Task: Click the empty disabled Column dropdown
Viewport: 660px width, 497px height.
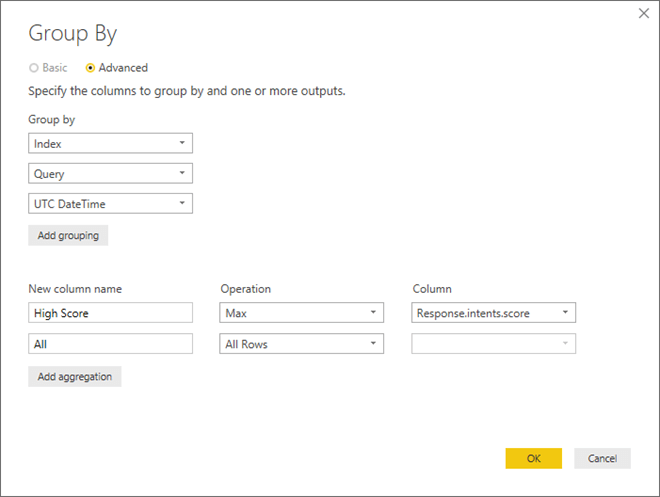Action: [493, 343]
